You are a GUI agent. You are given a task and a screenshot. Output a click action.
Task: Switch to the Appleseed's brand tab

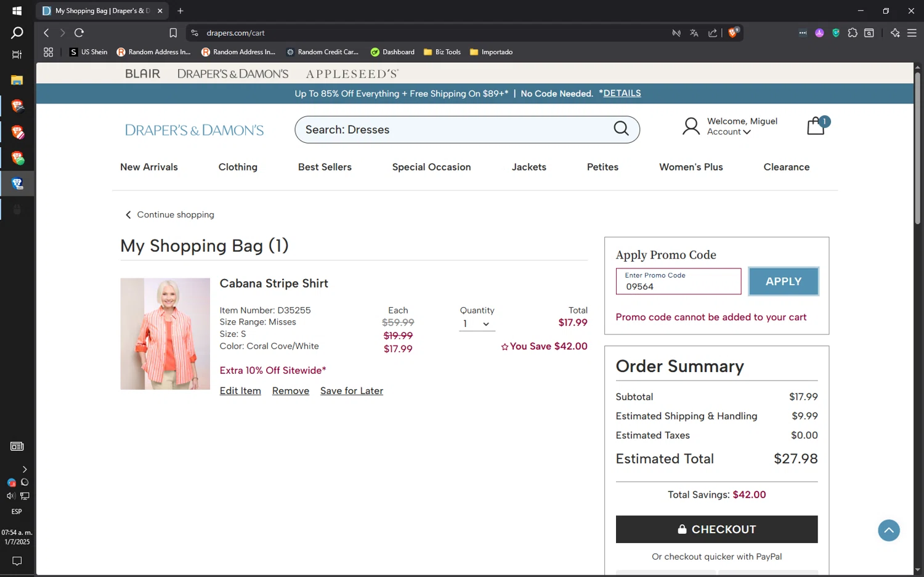(352, 74)
